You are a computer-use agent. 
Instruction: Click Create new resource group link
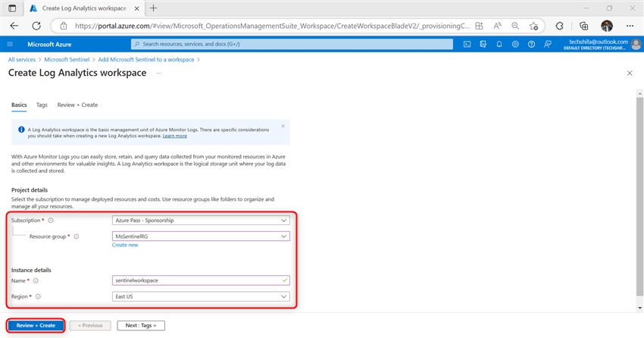[125, 246]
